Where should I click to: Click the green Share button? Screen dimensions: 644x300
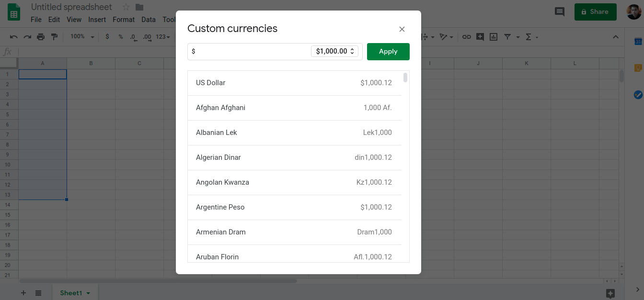tap(595, 12)
